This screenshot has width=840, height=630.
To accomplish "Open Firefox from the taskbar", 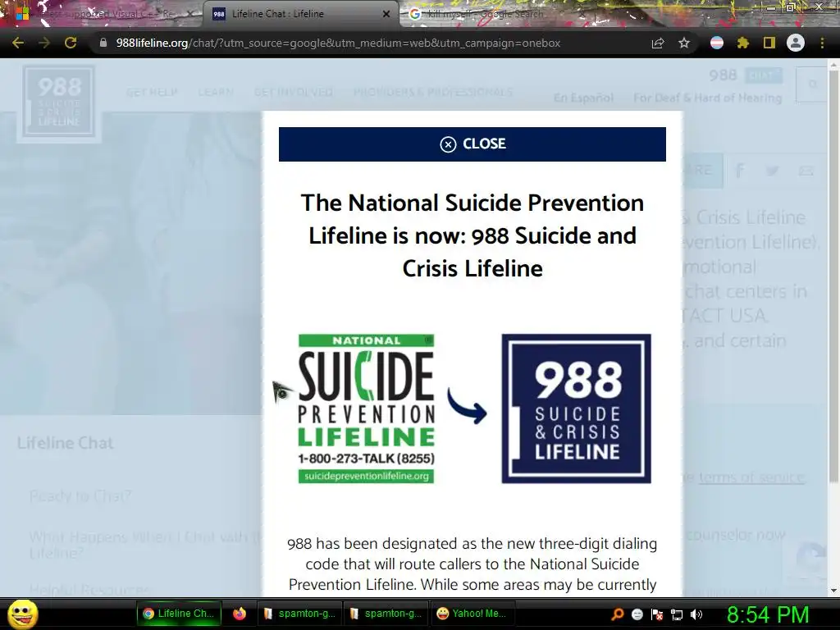I will pos(240,614).
